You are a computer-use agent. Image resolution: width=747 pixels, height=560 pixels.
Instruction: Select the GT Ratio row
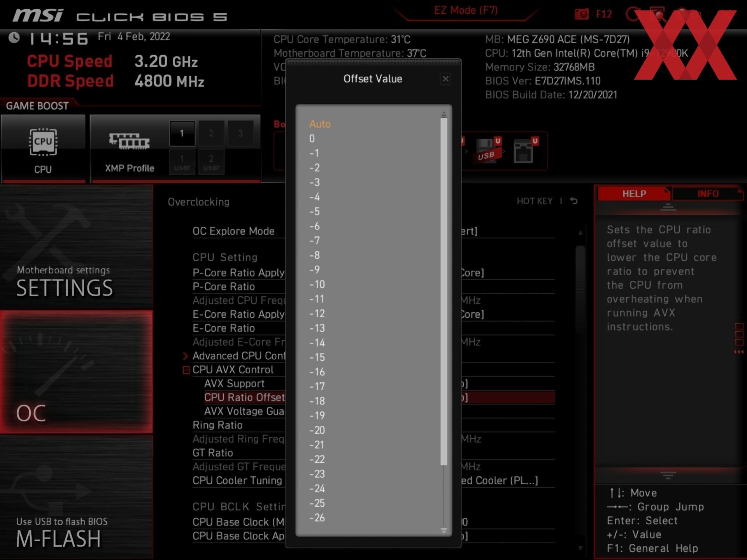coord(373,453)
